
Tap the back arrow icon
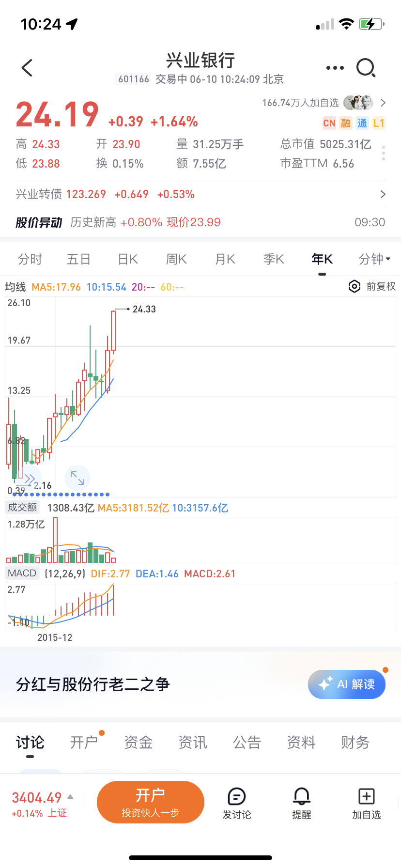coord(28,68)
